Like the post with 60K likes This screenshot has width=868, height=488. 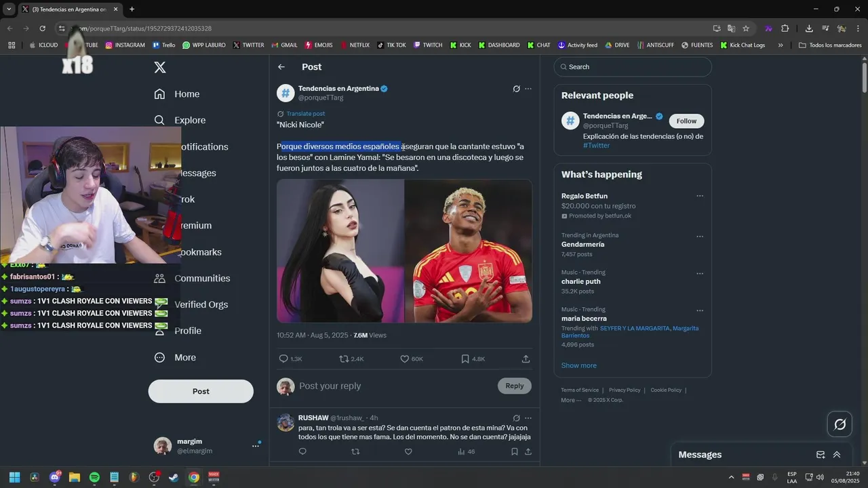pos(411,359)
